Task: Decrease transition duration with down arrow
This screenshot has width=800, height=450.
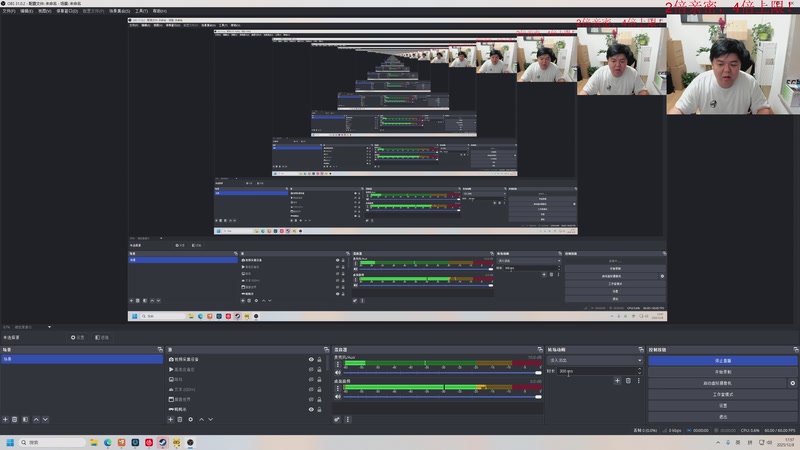Action: 640,373
